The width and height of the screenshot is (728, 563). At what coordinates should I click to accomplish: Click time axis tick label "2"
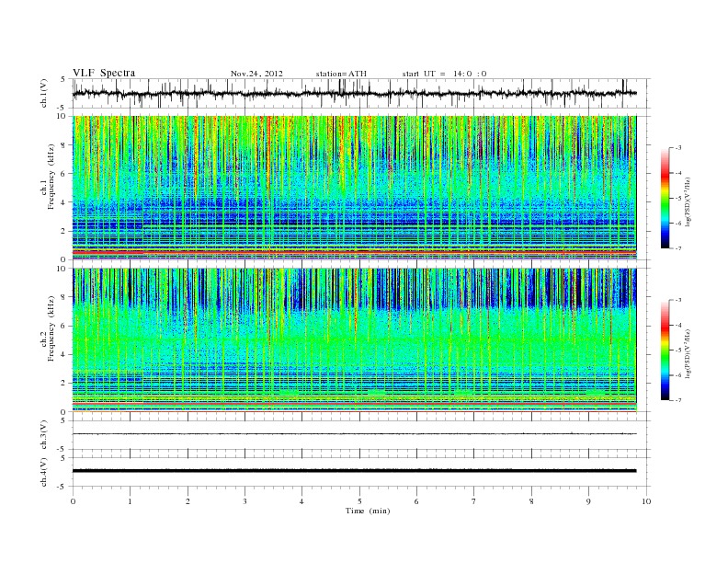[188, 501]
